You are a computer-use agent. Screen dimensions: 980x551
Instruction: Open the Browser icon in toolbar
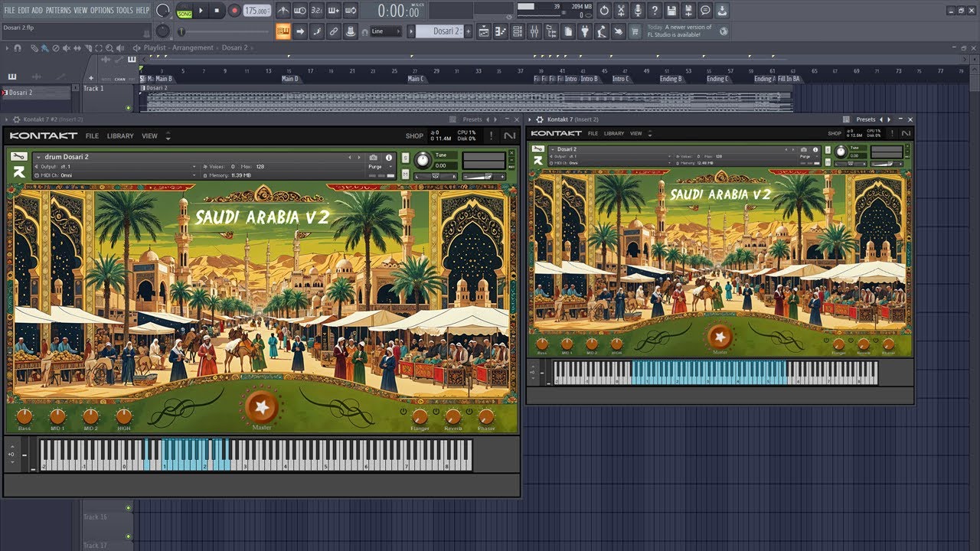[x=551, y=31]
